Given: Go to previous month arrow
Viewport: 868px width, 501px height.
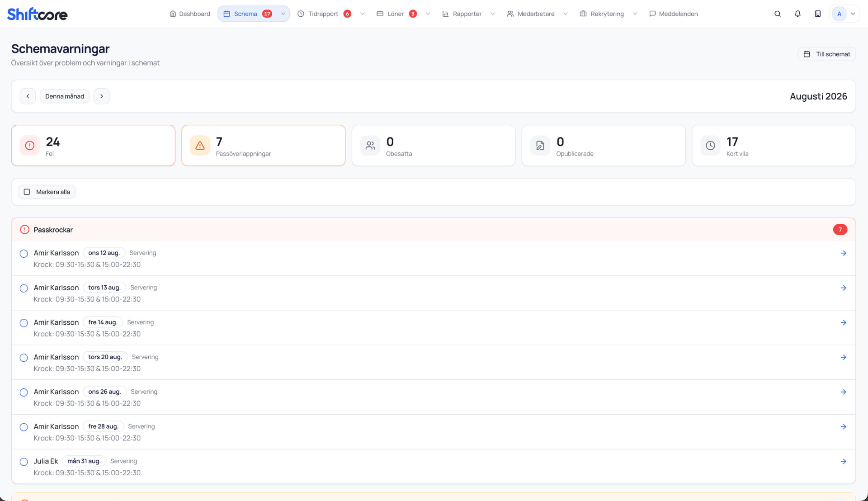Looking at the screenshot, I should pos(28,96).
